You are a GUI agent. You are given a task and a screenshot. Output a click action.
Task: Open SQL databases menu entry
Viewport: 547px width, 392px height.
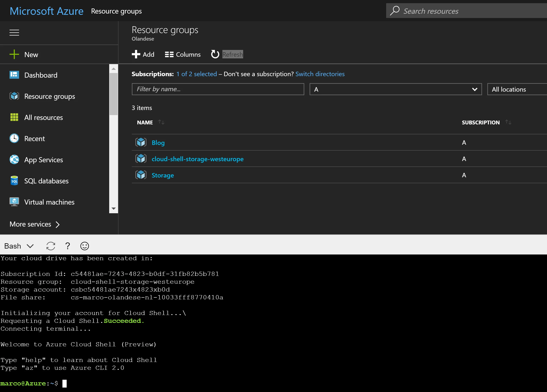(46, 181)
